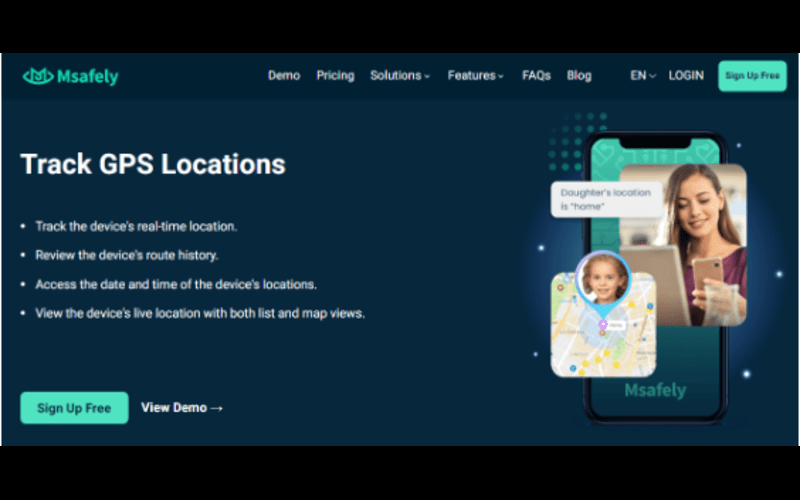Click the daughter's location speech bubble
The height and width of the screenshot is (500, 800).
(x=606, y=199)
